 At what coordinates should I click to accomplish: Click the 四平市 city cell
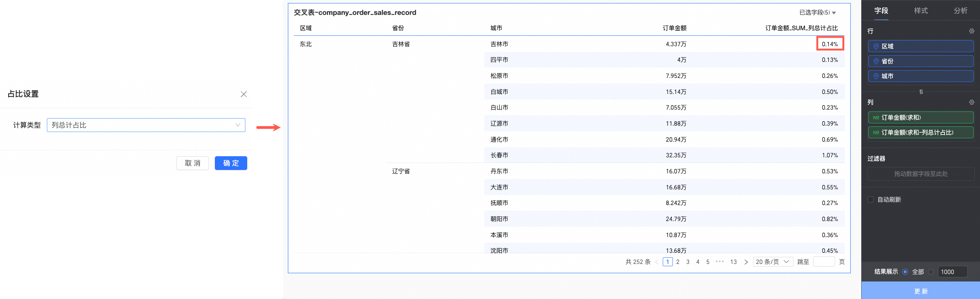pos(499,60)
